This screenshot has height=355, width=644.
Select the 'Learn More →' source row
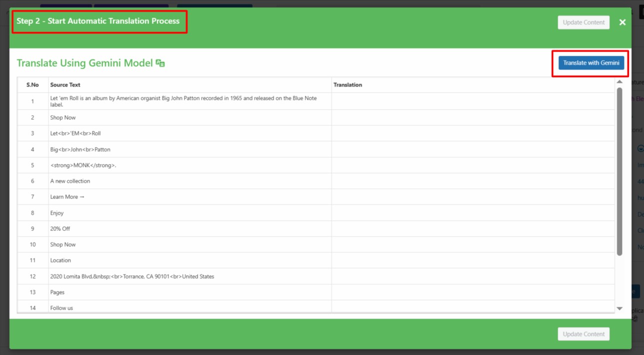[x=67, y=197]
